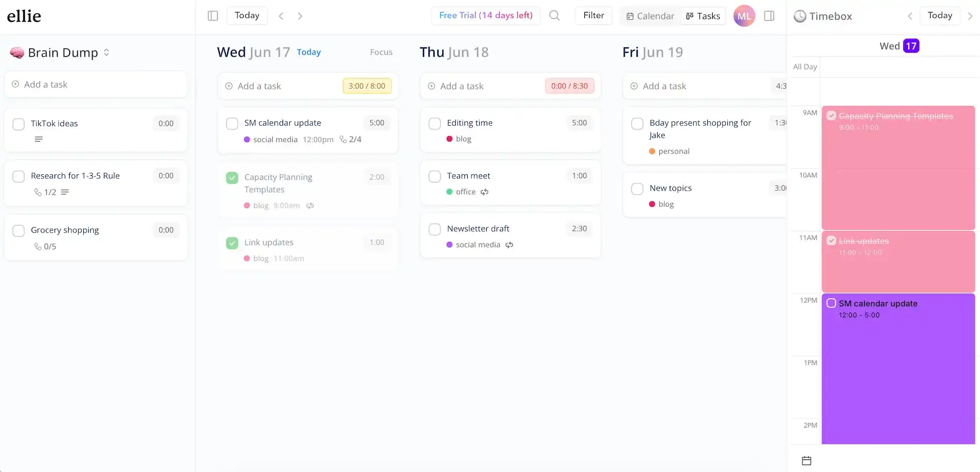Screen dimensions: 980x472
Task: Open subtask link icon on Research for 1-3-5 Rule
Action: tap(38, 192)
